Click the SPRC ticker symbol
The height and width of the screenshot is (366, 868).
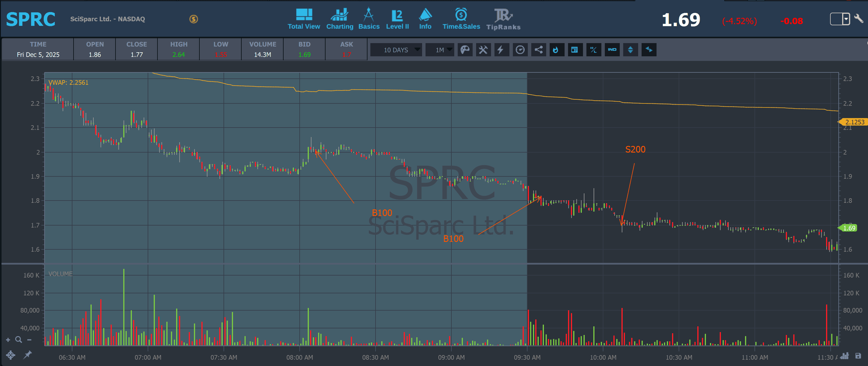pos(31,20)
